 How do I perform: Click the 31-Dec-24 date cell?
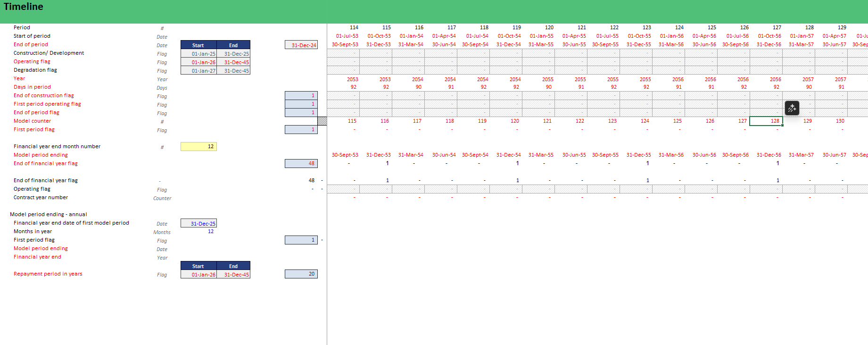click(301, 45)
